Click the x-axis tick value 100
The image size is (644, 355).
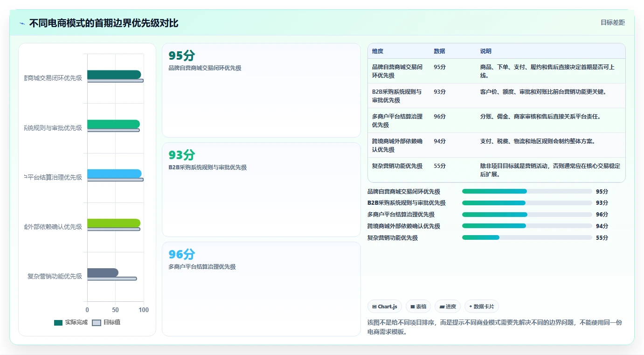144,310
